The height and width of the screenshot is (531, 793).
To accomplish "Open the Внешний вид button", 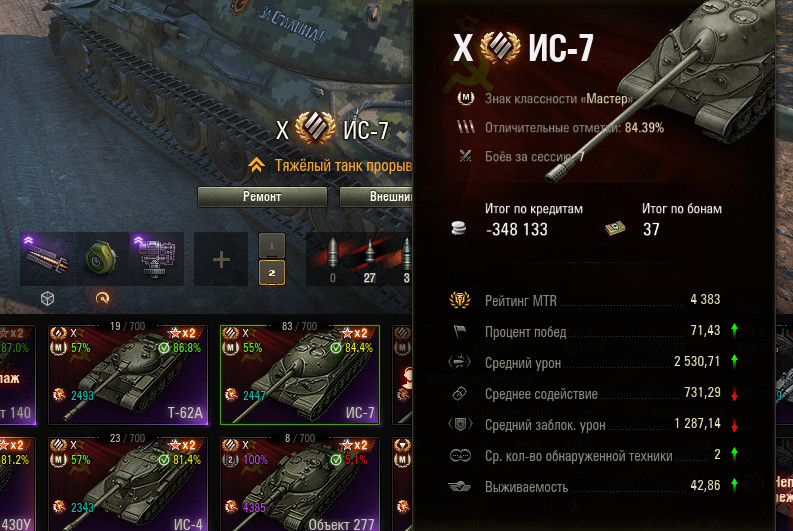I will [376, 197].
